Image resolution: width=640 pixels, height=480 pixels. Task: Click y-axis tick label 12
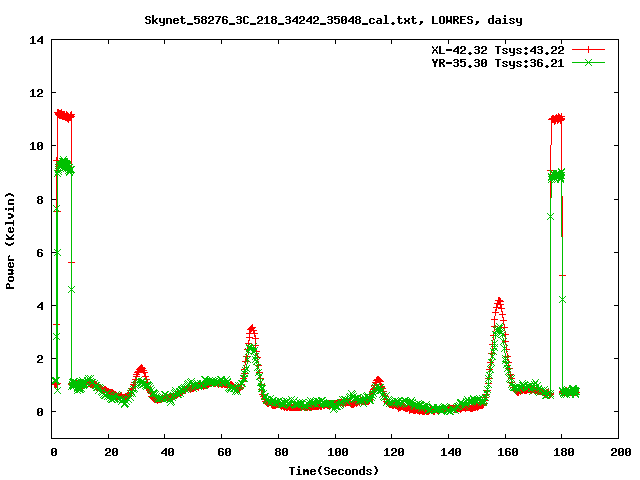pos(36,93)
